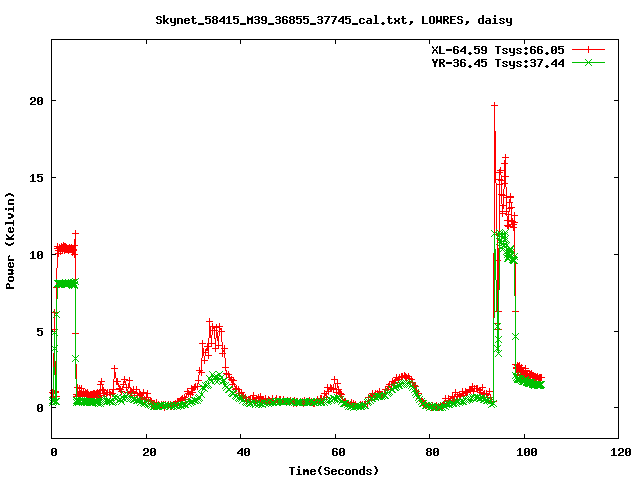
Task: Click the x-axis tick label 80
Action: tap(432, 452)
